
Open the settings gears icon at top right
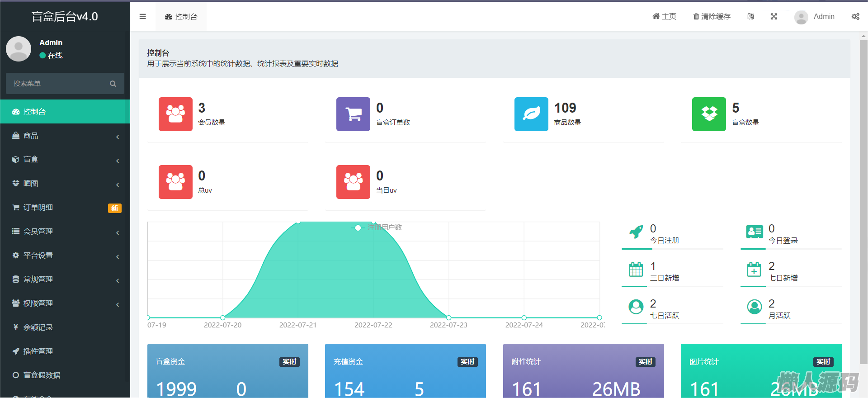(855, 17)
